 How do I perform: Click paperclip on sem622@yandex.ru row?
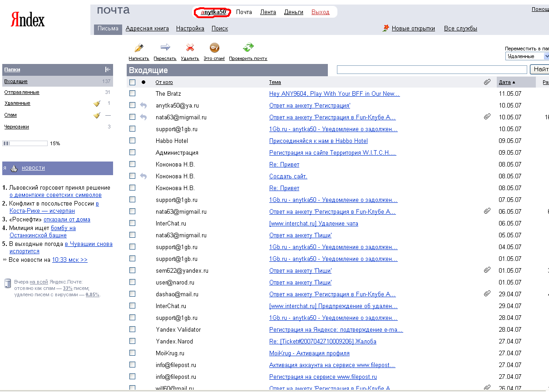[487, 270]
